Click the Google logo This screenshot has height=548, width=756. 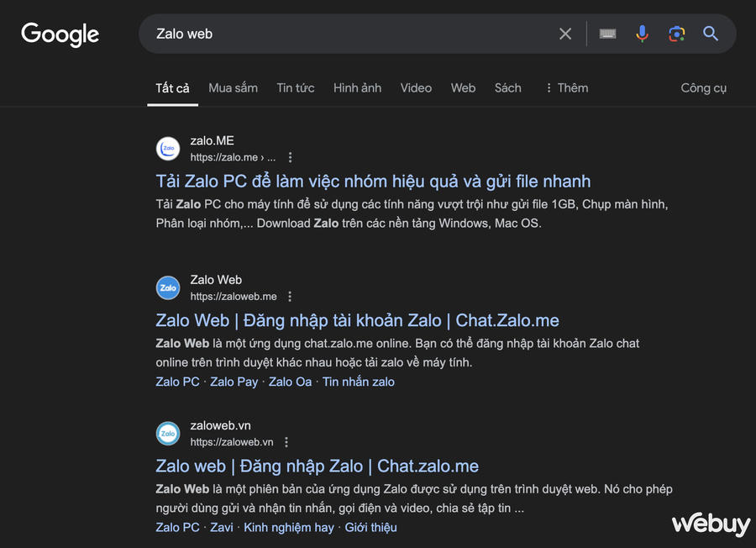pyautogui.click(x=60, y=34)
